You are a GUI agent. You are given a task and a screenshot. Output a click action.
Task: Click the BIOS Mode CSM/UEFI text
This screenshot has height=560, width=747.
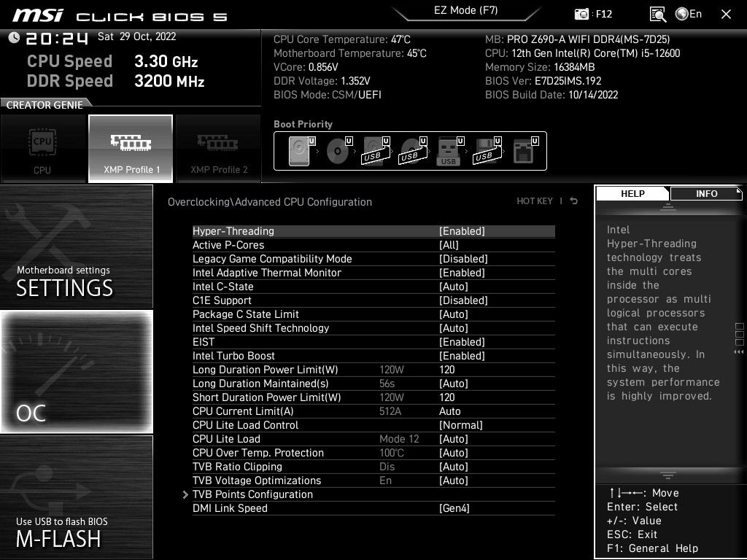(x=328, y=95)
